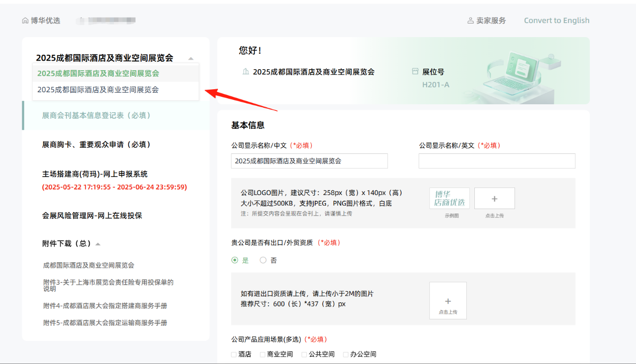Click the exhibition building icon in greeting banner

tap(245, 72)
